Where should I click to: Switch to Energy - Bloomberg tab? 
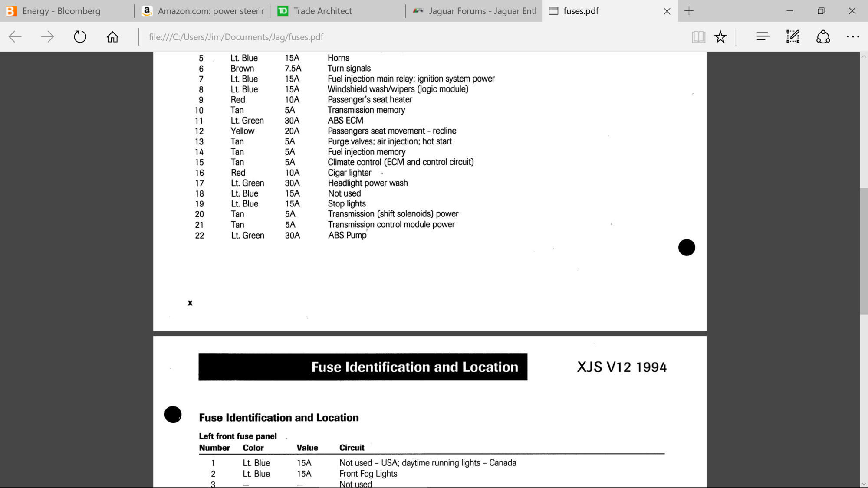pyautogui.click(x=61, y=11)
